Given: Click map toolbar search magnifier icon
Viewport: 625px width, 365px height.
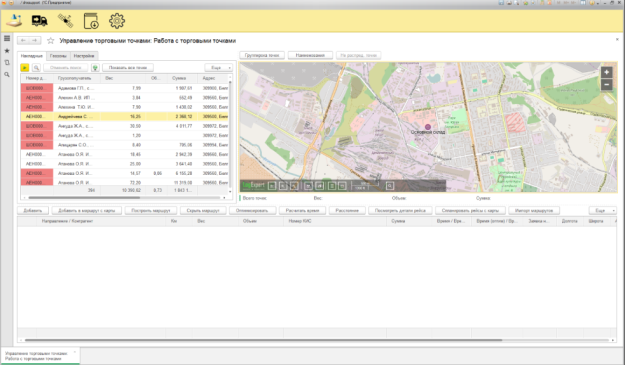Looking at the screenshot, I should click(390, 186).
